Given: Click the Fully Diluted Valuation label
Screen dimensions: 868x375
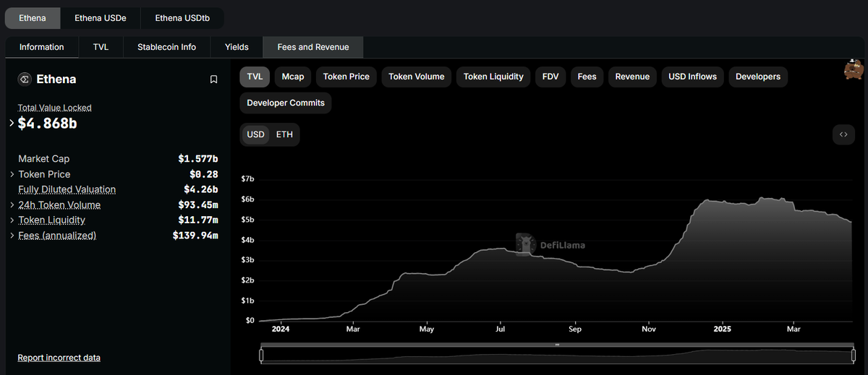Looking at the screenshot, I should (x=67, y=189).
